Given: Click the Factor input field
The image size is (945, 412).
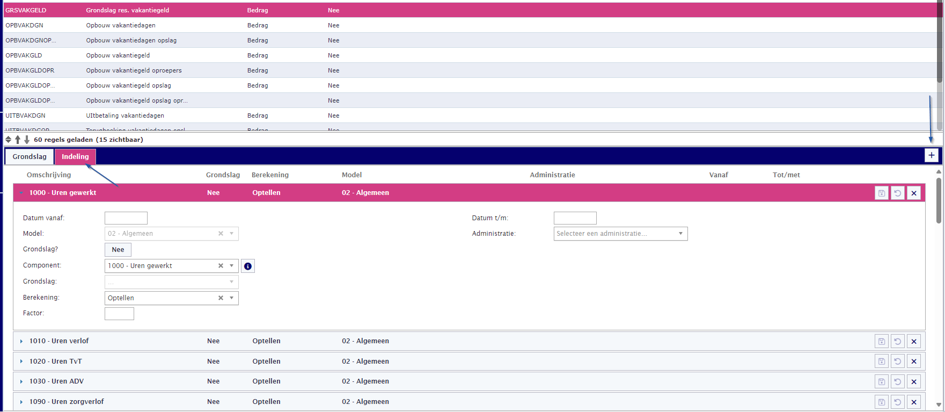Looking at the screenshot, I should coord(119,314).
